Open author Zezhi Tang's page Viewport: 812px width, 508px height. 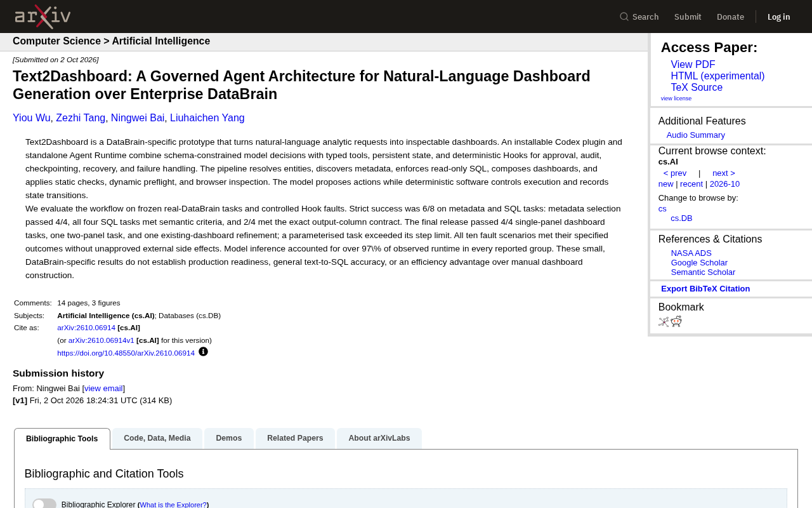coord(81,118)
